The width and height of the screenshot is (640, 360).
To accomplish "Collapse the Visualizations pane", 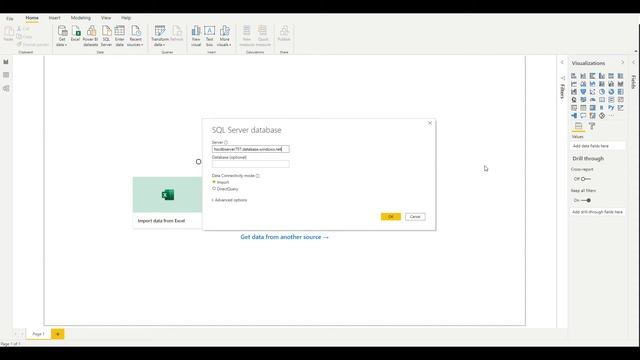I will [x=622, y=62].
